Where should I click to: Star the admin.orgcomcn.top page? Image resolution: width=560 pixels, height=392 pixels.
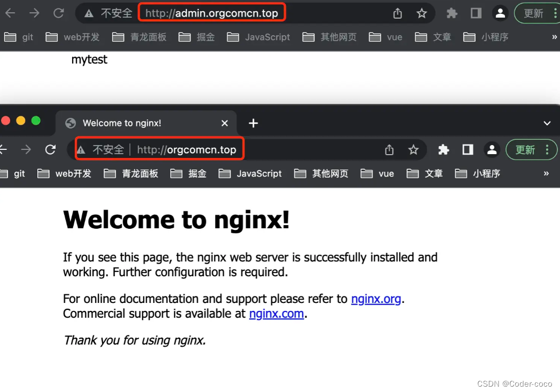pyautogui.click(x=422, y=14)
